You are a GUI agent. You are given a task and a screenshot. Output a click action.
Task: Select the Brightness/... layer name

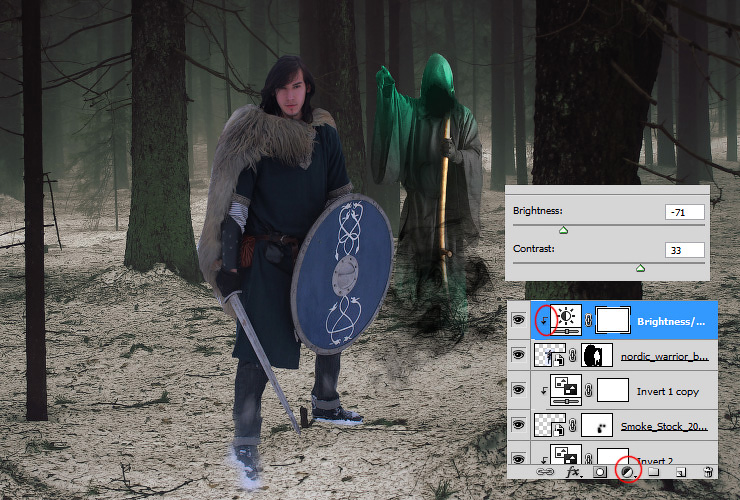click(671, 322)
